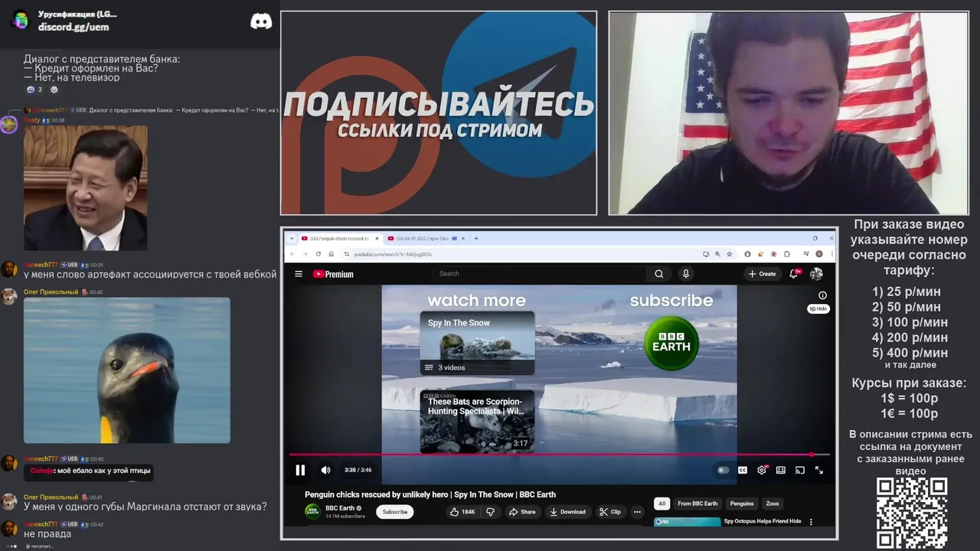This screenshot has width=980, height=551.
Task: Enter fullscreen on the YouTube player
Action: tap(819, 470)
